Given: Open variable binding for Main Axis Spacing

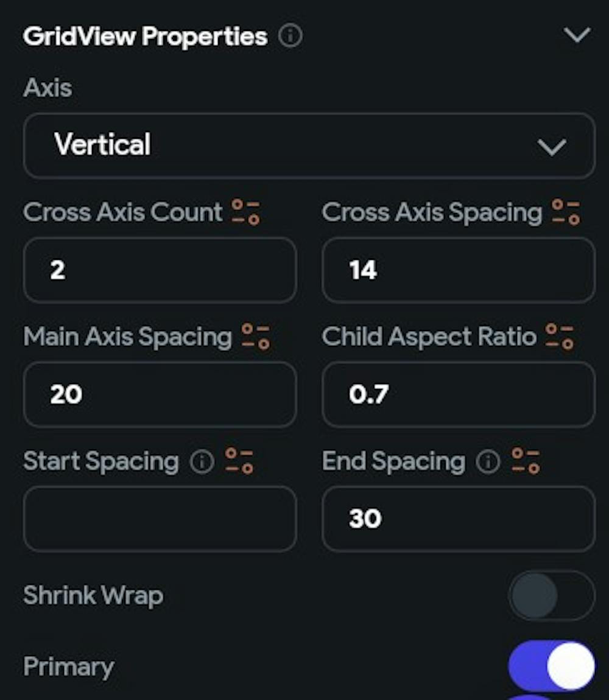Looking at the screenshot, I should 256,337.
